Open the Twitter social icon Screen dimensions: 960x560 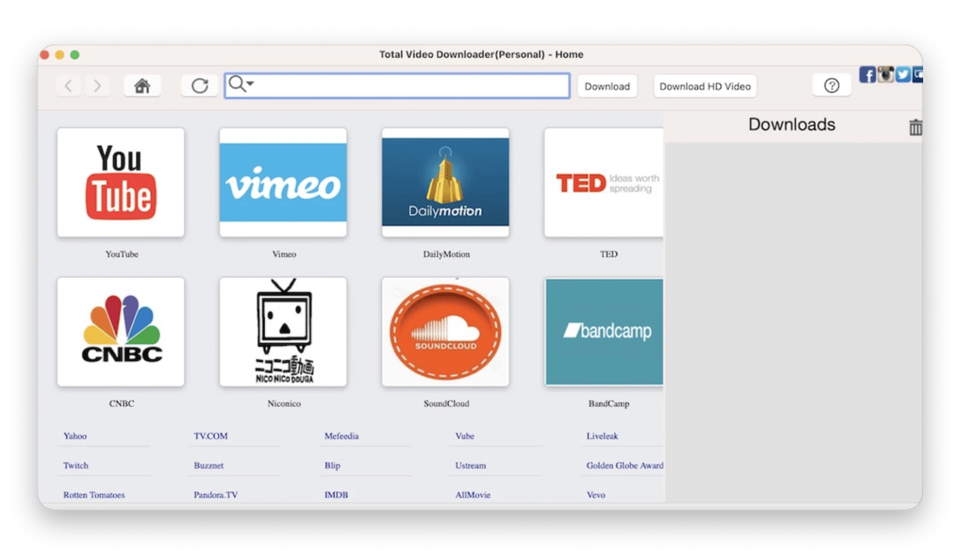click(903, 74)
